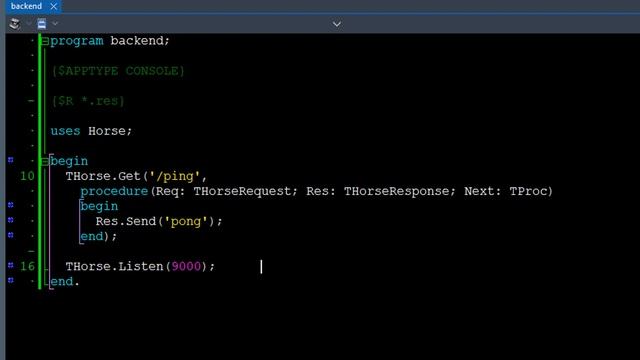Toggle breakpoint dot on inner procedure 'begin' line
640x360 pixels.
click(x=11, y=205)
